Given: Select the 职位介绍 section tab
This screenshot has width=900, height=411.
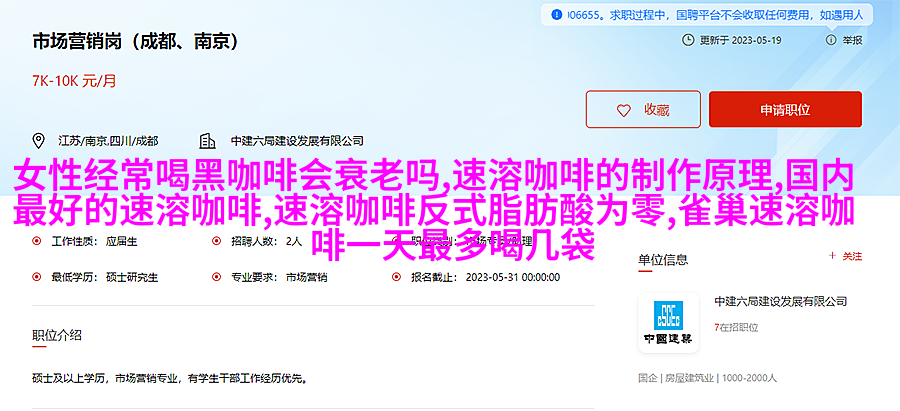Looking at the screenshot, I should pos(57,335).
